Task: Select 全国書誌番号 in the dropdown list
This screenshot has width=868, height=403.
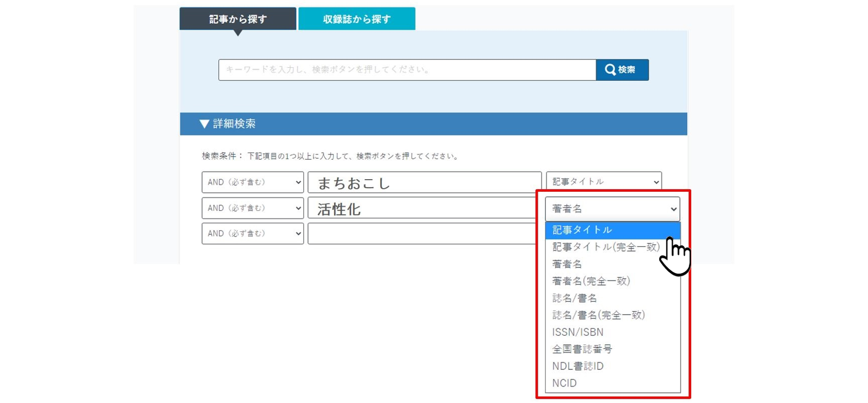Action: pyautogui.click(x=582, y=349)
